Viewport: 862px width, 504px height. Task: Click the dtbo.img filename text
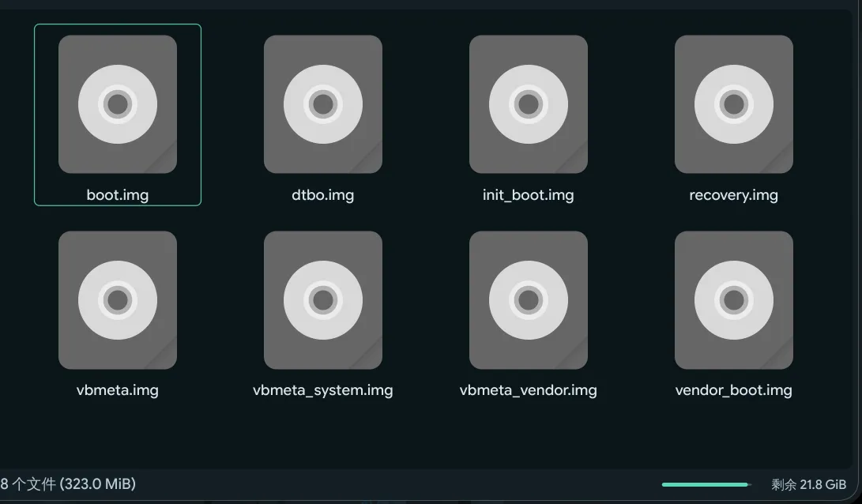pos(322,195)
